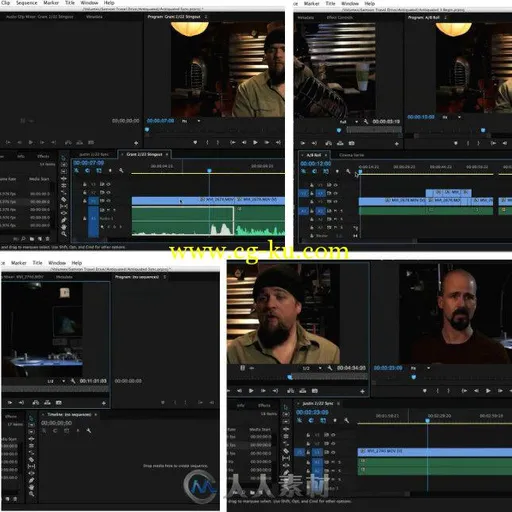
Task: Toggle V2 track eye in A/B Roll timeline
Action: pyautogui.click(x=336, y=193)
